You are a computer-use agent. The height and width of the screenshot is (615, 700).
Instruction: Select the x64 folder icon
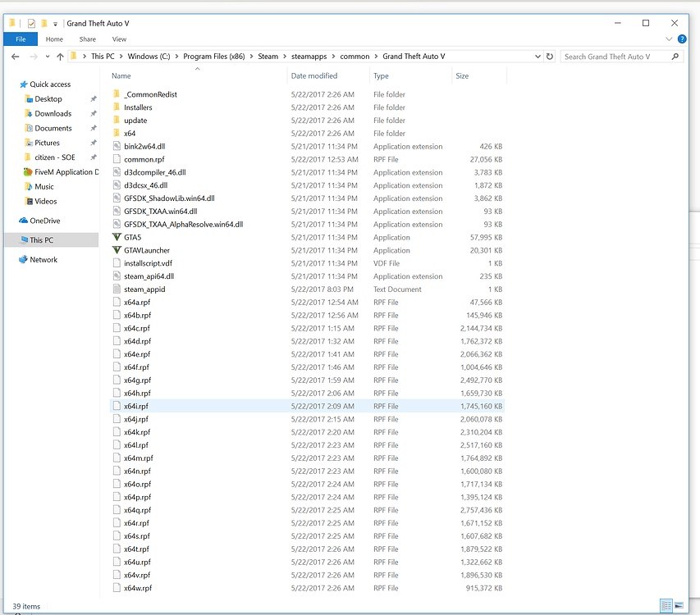[x=117, y=133]
